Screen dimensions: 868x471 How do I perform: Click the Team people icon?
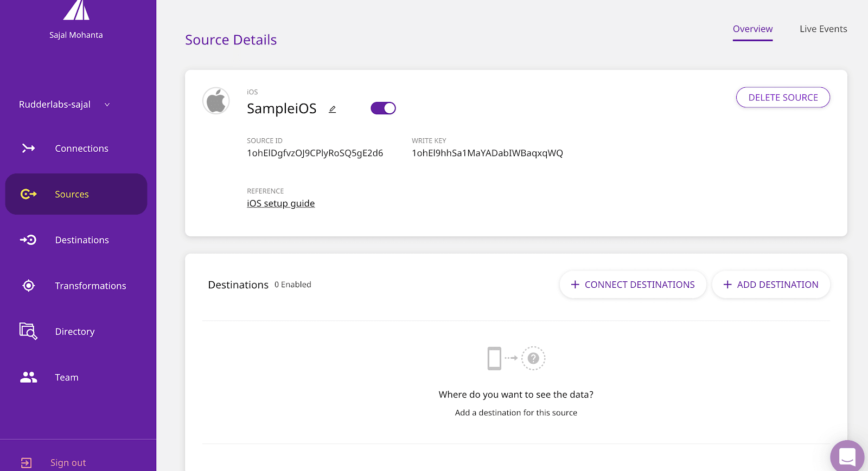[28, 377]
